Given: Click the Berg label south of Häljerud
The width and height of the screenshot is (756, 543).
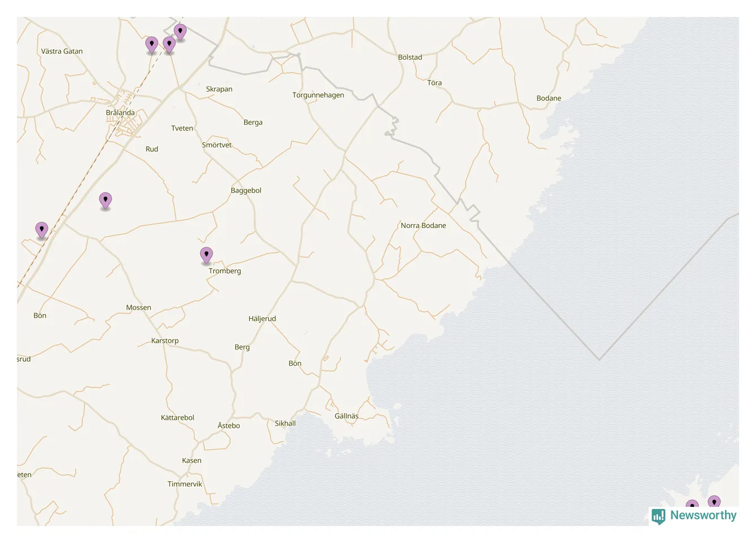Looking at the screenshot, I should click(x=242, y=347).
